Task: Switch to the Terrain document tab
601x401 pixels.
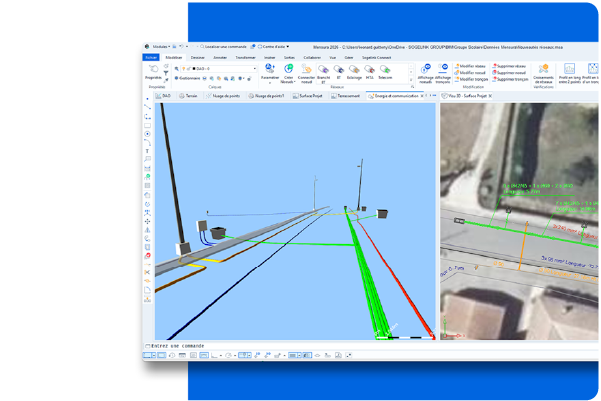Action: tap(191, 96)
